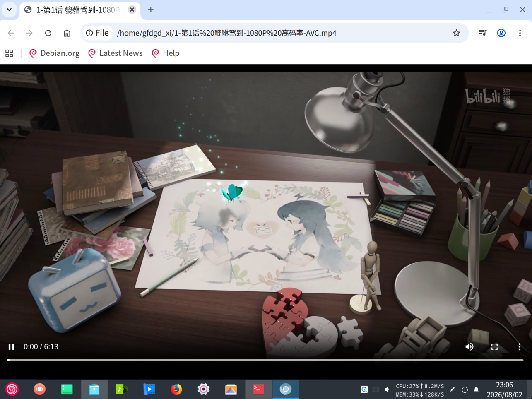Open the file manager from taskbar

pyautogui.click(x=94, y=389)
